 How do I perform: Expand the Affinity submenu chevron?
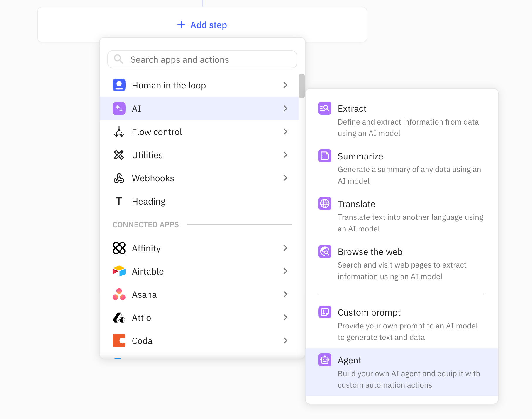(285, 248)
